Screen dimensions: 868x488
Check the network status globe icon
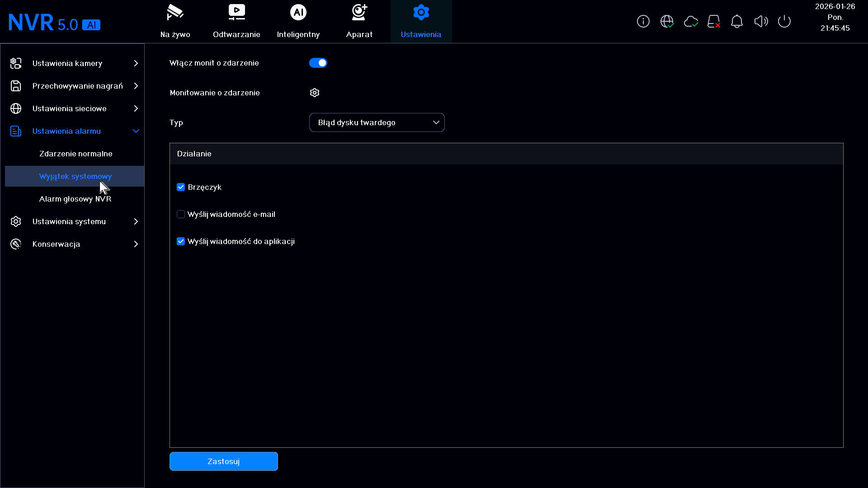tap(667, 21)
